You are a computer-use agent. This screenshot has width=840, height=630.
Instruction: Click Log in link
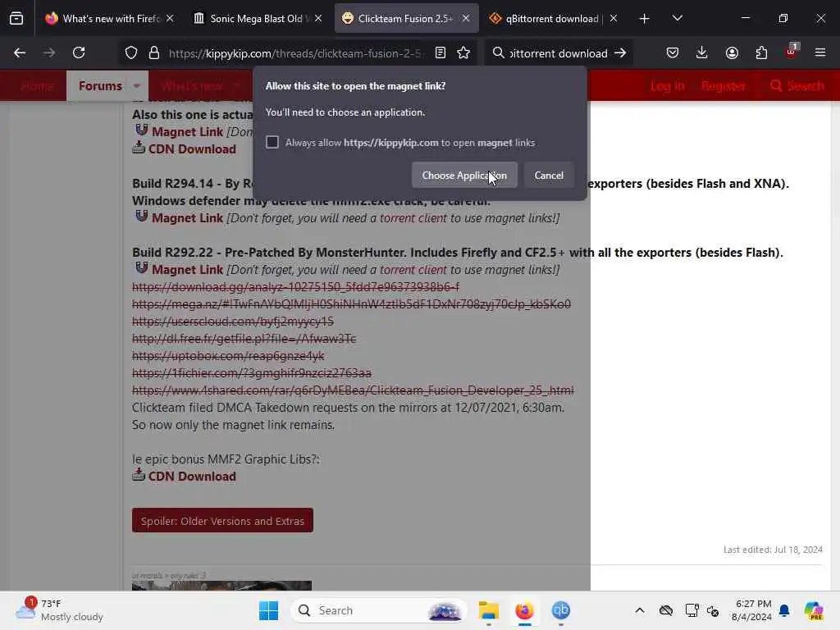(x=668, y=85)
